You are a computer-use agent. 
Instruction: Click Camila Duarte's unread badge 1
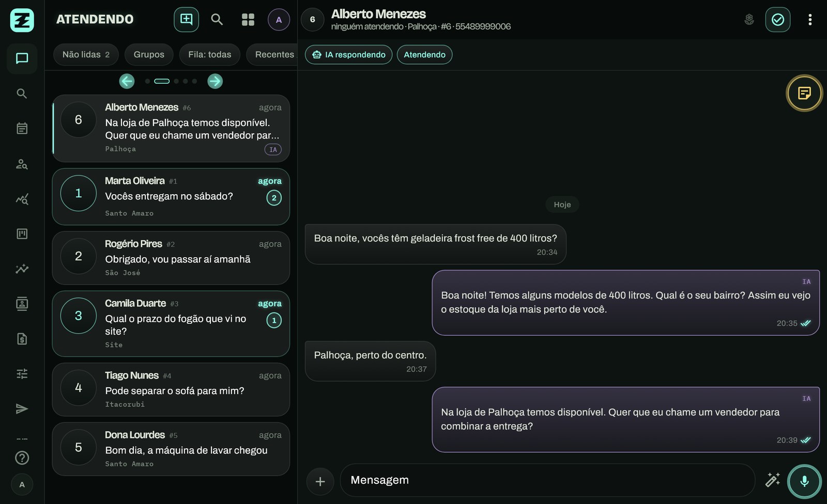(x=274, y=320)
